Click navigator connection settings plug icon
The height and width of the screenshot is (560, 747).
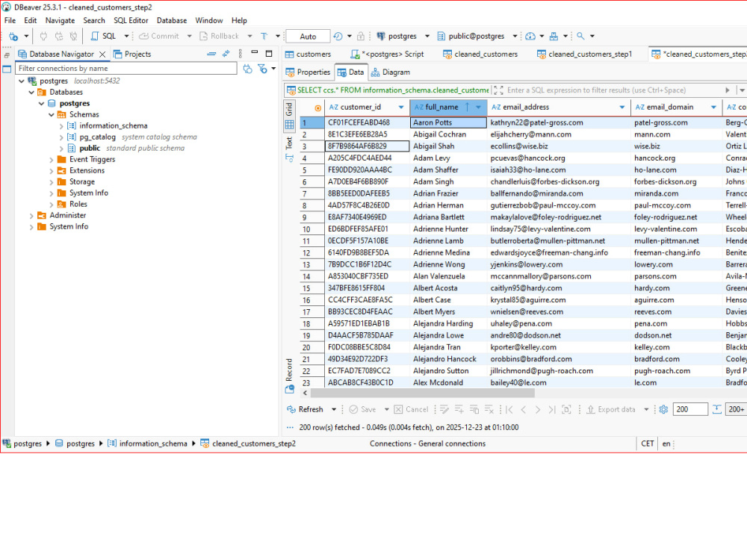(247, 69)
